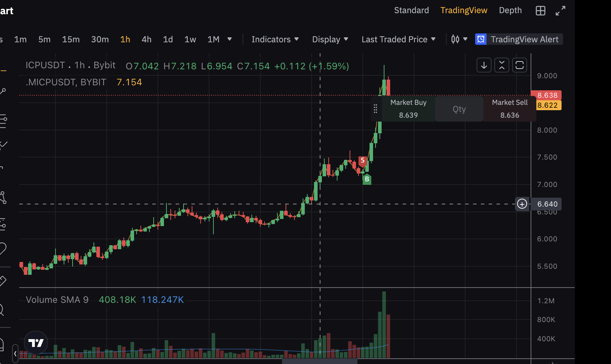Screen dimensions: 611x364
Task: Switch the chart interval to 4h
Action: click(x=146, y=39)
